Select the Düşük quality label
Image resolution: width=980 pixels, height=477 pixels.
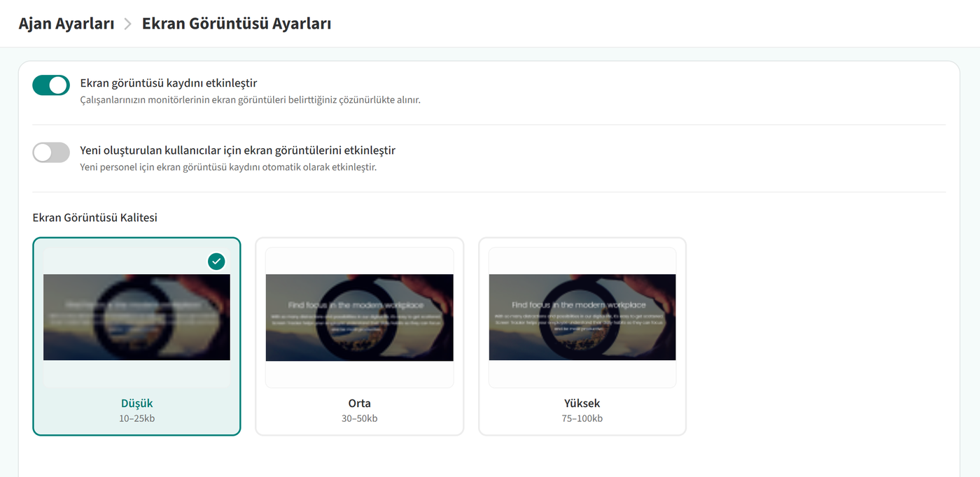pyautogui.click(x=136, y=404)
